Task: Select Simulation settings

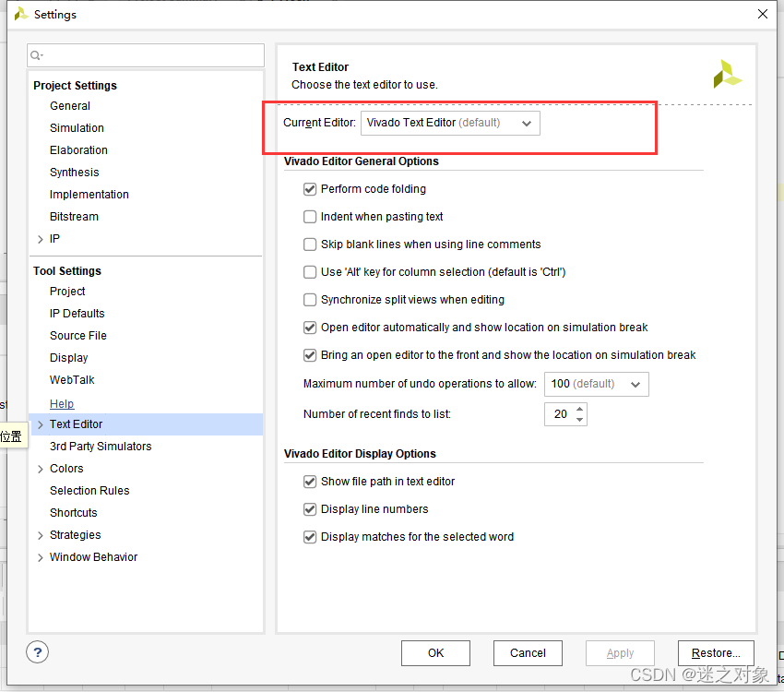Action: tap(77, 128)
